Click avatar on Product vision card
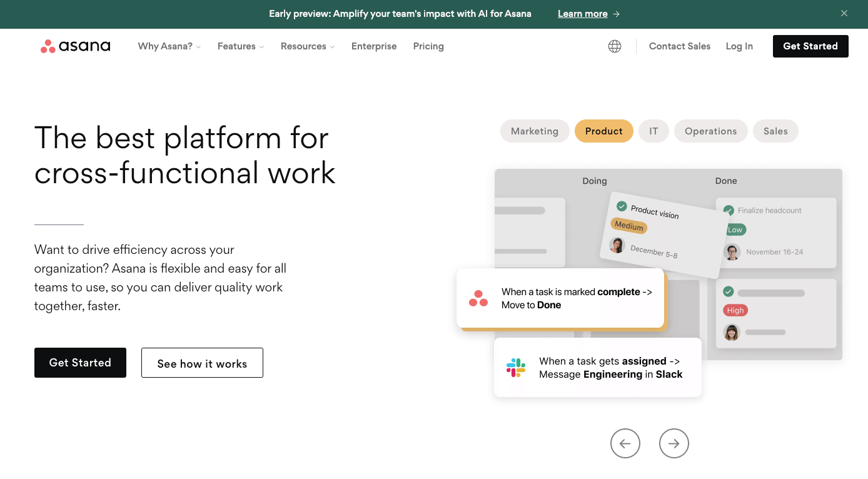 [x=617, y=245]
